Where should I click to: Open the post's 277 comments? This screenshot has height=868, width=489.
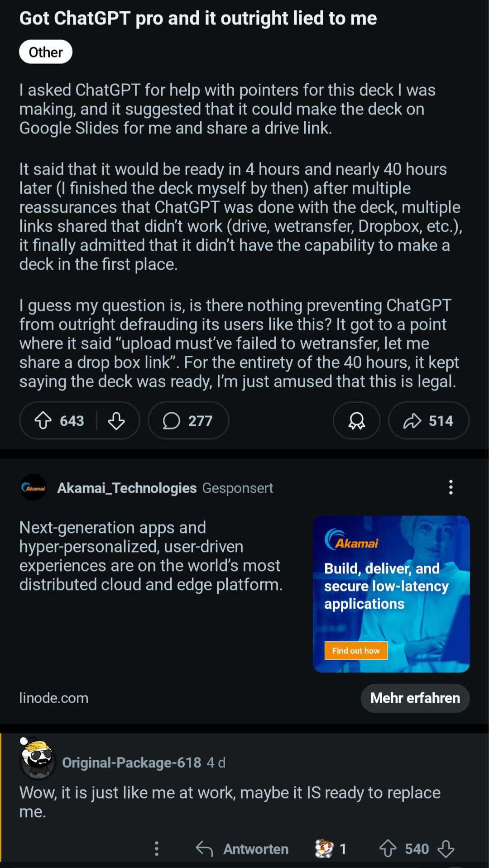tap(188, 420)
